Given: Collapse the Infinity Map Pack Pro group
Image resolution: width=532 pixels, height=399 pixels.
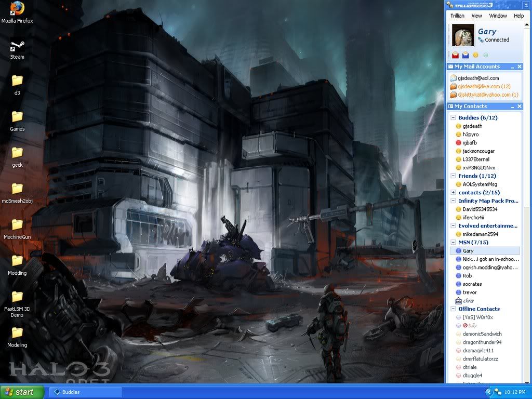Looking at the screenshot, I should click(453, 201).
